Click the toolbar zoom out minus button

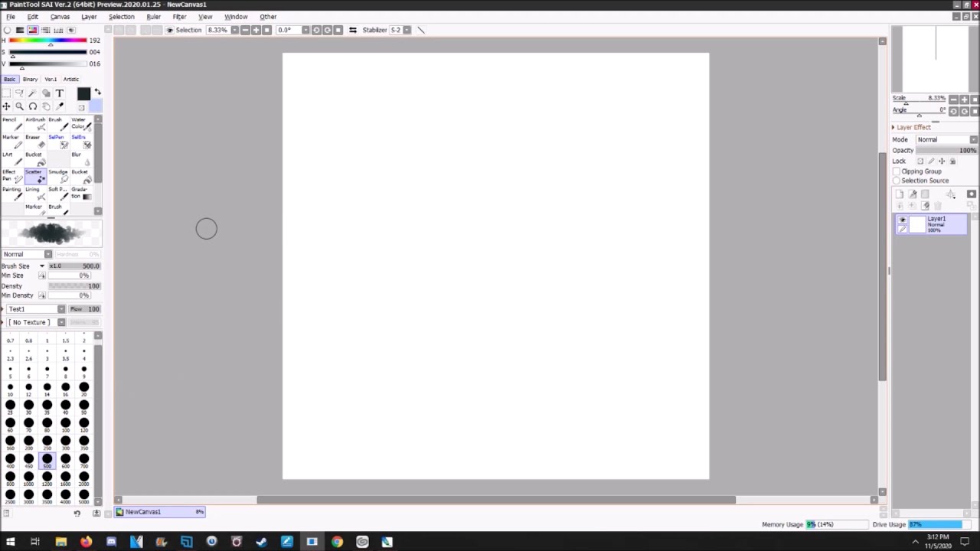click(x=245, y=30)
